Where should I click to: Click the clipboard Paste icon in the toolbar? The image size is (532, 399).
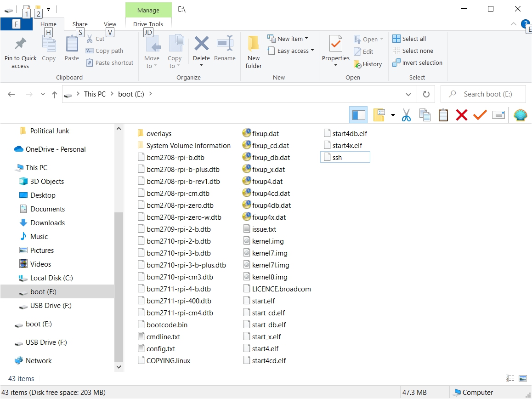click(x=443, y=115)
